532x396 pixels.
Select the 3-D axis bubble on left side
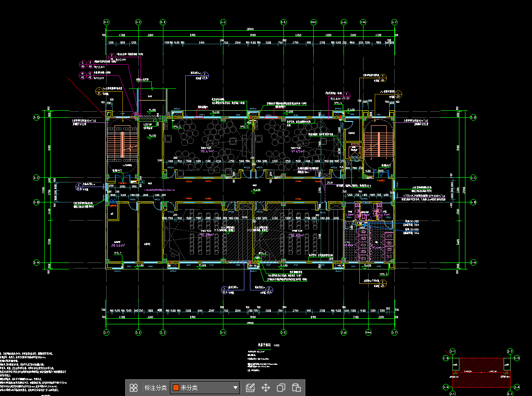36,118
